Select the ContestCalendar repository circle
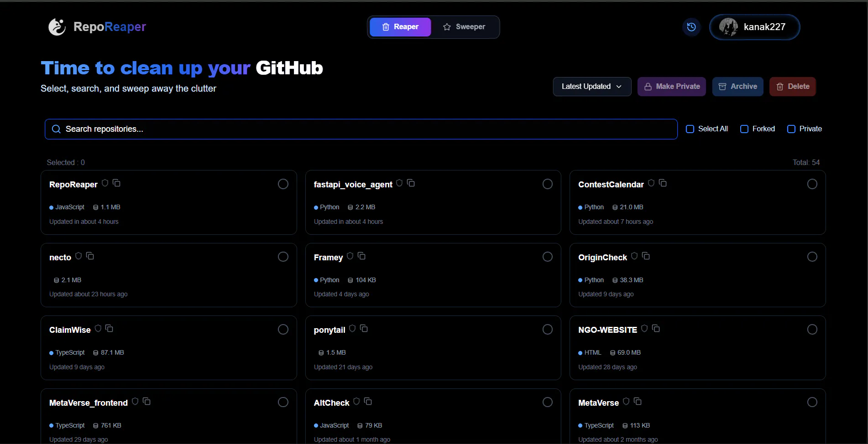The image size is (868, 444). [x=812, y=184]
